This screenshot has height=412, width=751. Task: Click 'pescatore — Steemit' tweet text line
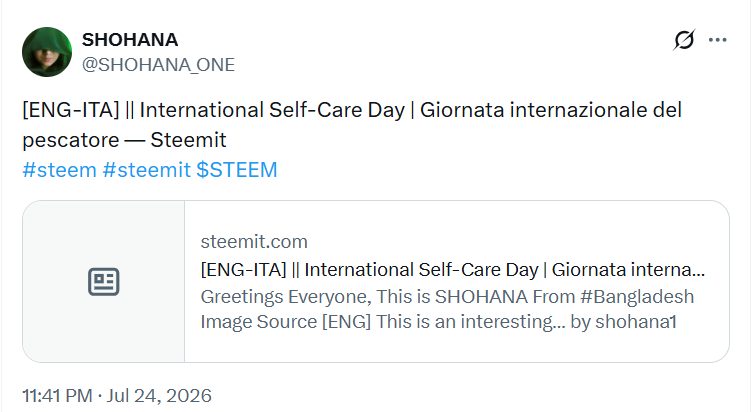124,140
